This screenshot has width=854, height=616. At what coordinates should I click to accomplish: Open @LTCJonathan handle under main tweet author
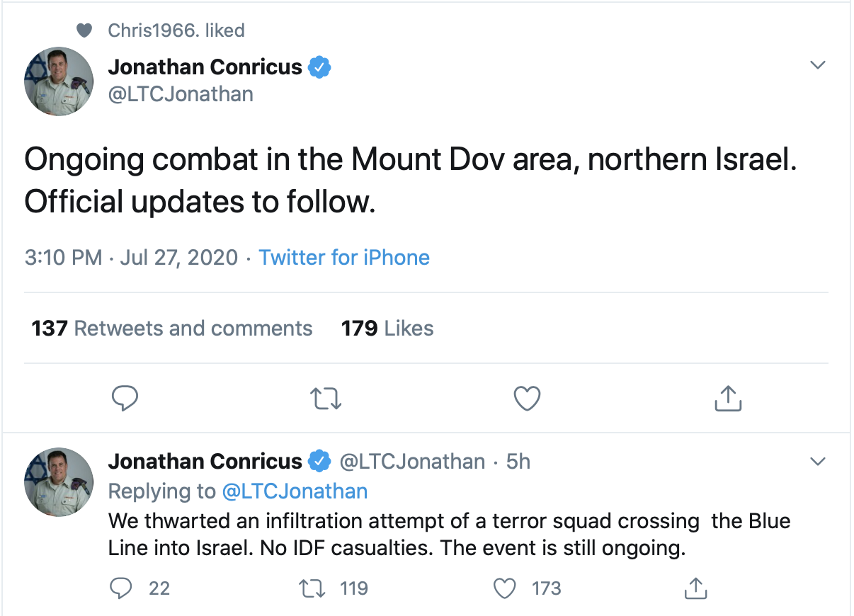tap(181, 94)
